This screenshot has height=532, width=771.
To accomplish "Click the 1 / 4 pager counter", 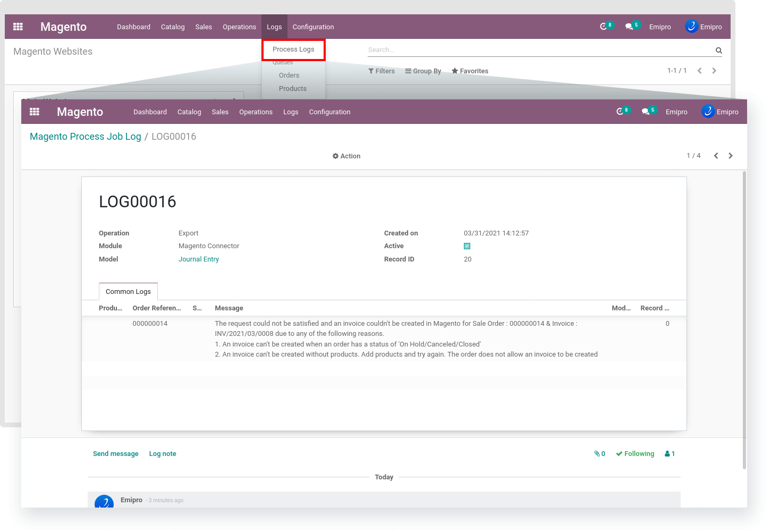I will point(693,156).
